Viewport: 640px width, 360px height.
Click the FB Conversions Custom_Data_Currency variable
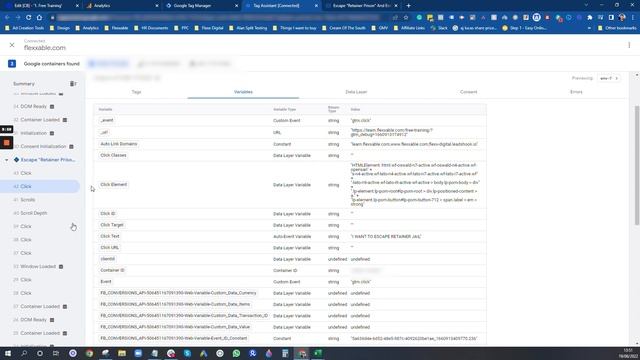[178, 293]
